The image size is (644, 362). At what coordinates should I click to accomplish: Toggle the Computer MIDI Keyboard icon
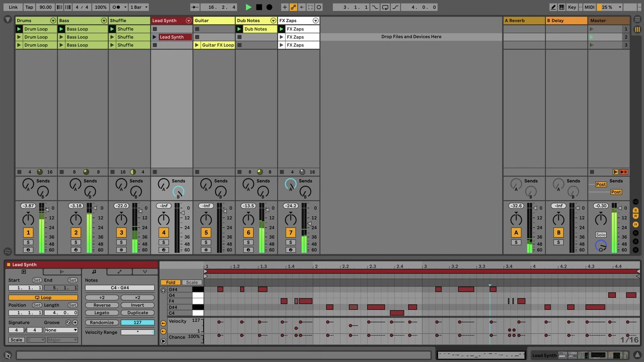(x=561, y=7)
